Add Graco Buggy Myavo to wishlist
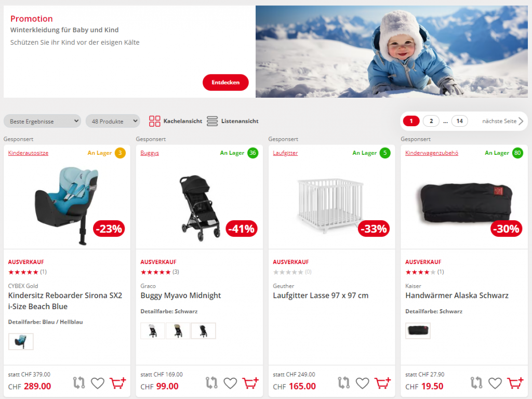Viewport: 532px width, 399px height. pyautogui.click(x=230, y=383)
